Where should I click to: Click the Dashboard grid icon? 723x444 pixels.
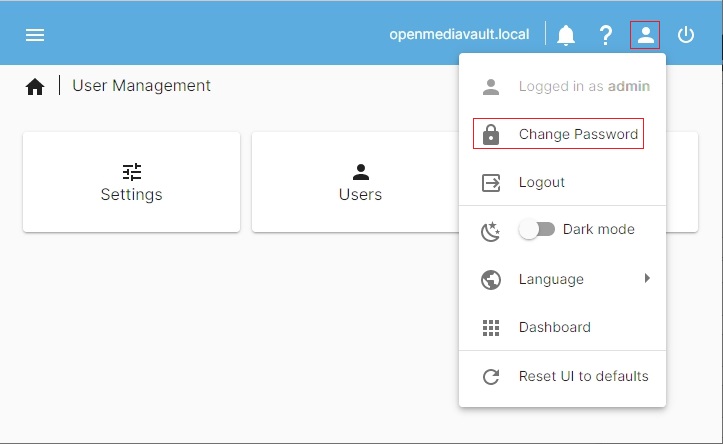491,327
